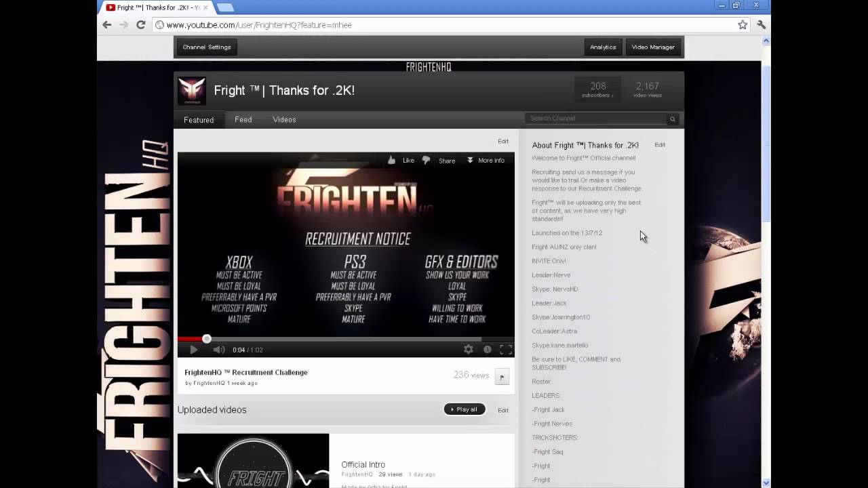Click the 'CoLeader:Astra' text
The width and height of the screenshot is (868, 488).
tap(555, 331)
